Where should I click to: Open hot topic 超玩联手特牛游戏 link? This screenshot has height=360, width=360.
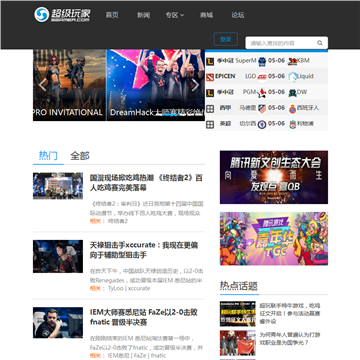click(x=290, y=313)
